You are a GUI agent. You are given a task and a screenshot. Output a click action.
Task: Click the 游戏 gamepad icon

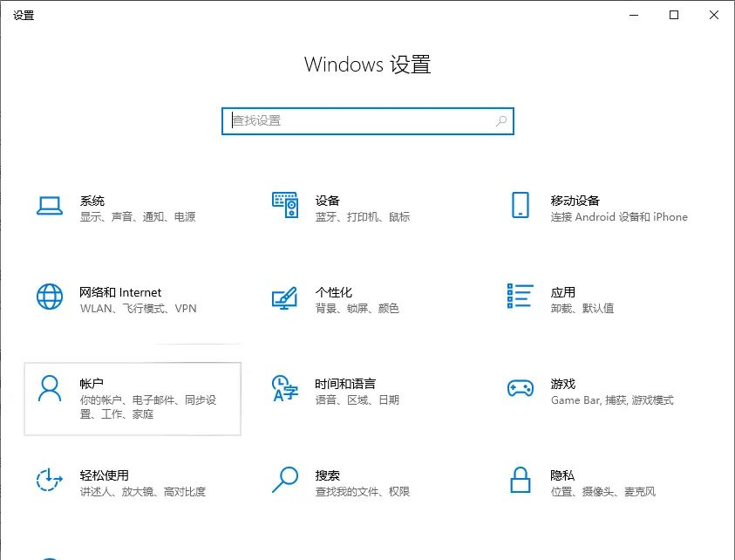pyautogui.click(x=521, y=388)
